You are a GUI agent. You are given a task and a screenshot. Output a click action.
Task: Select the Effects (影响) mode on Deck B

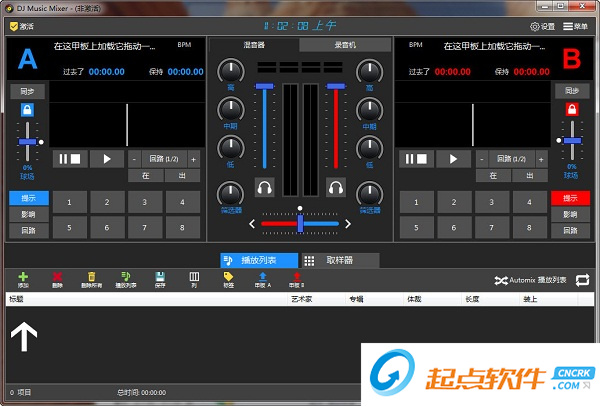point(571,214)
